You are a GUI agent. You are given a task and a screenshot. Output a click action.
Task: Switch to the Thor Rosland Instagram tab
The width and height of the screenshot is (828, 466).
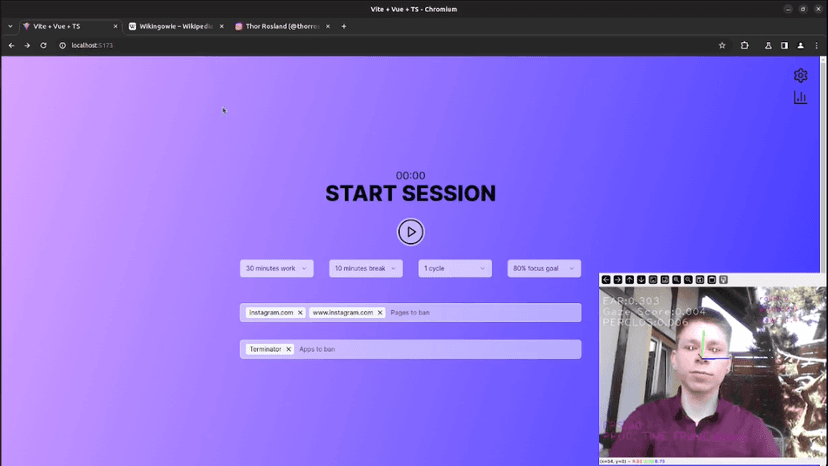coord(280,26)
